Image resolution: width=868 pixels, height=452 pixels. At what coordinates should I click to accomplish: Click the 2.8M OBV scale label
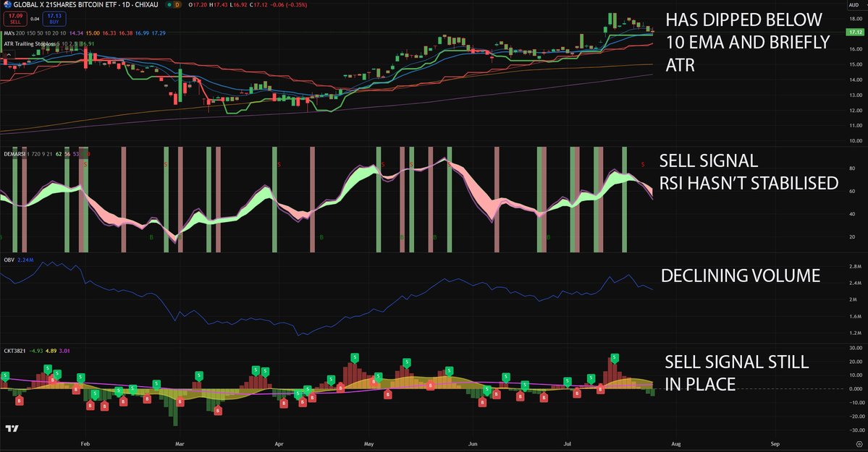(x=856, y=266)
